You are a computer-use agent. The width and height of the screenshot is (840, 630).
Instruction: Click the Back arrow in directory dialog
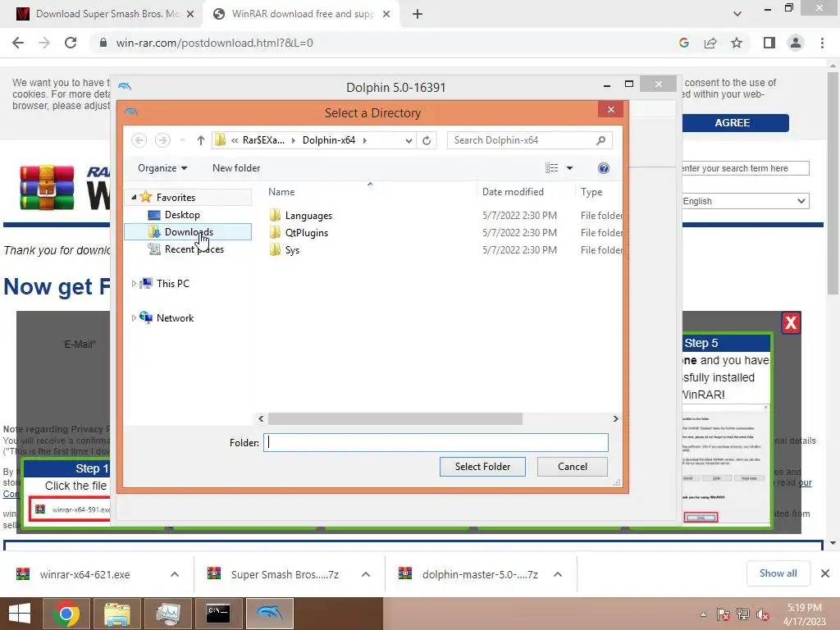pyautogui.click(x=139, y=140)
